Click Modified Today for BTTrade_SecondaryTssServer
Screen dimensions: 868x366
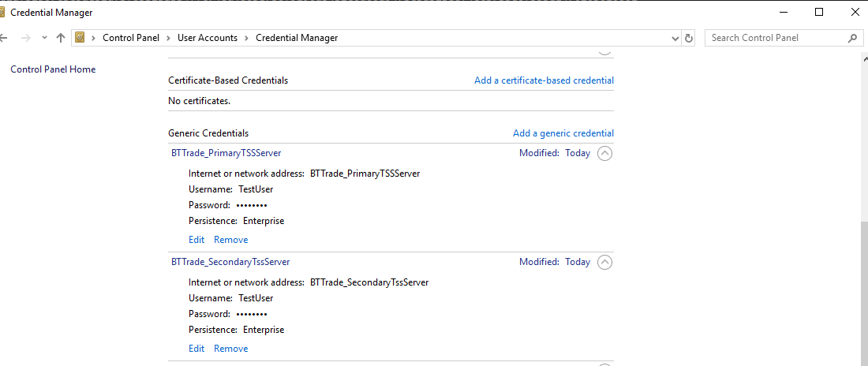(x=555, y=261)
